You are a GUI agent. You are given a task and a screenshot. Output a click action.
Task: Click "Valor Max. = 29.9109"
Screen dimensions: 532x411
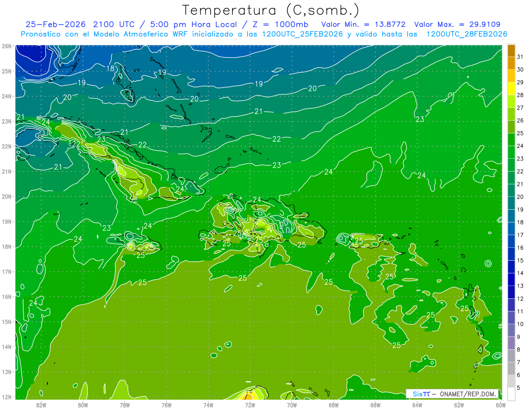pos(458,24)
